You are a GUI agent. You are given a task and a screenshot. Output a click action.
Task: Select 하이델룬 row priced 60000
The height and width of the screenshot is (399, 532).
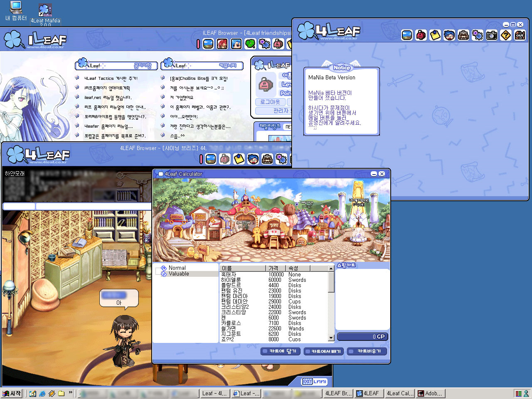pyautogui.click(x=274, y=280)
